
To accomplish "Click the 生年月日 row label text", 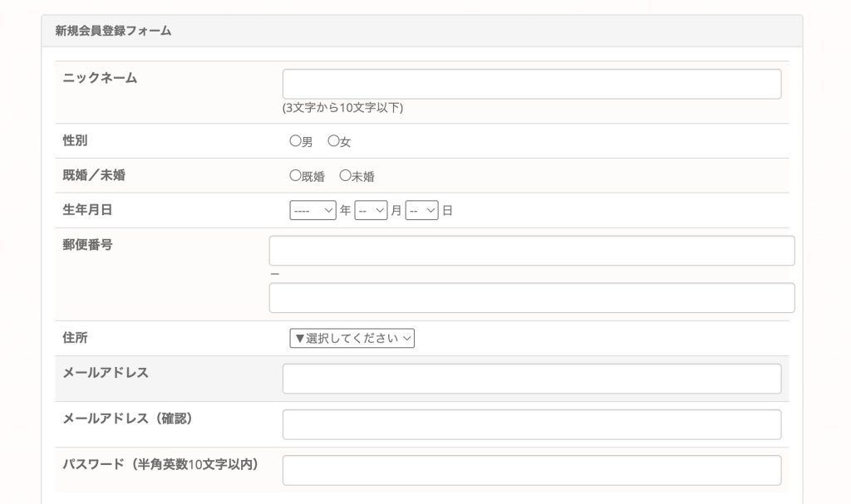I will click(x=87, y=210).
